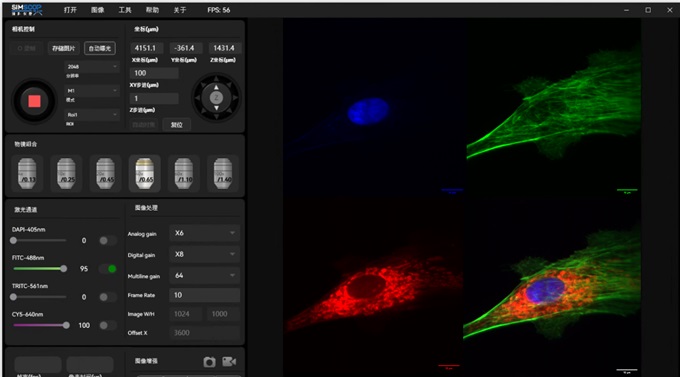Screen dimensions: 680x377
Task: Click the 存储图片 button
Action: point(64,48)
